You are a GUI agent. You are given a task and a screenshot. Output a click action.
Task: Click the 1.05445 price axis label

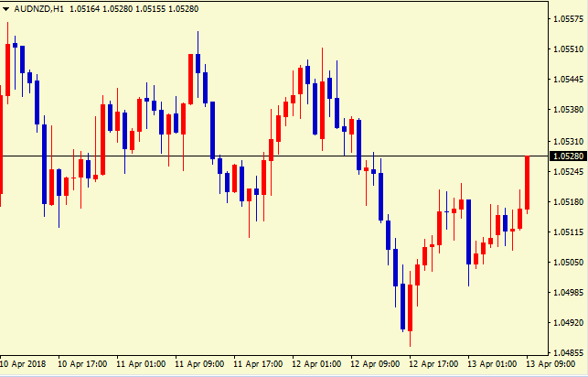coord(568,80)
